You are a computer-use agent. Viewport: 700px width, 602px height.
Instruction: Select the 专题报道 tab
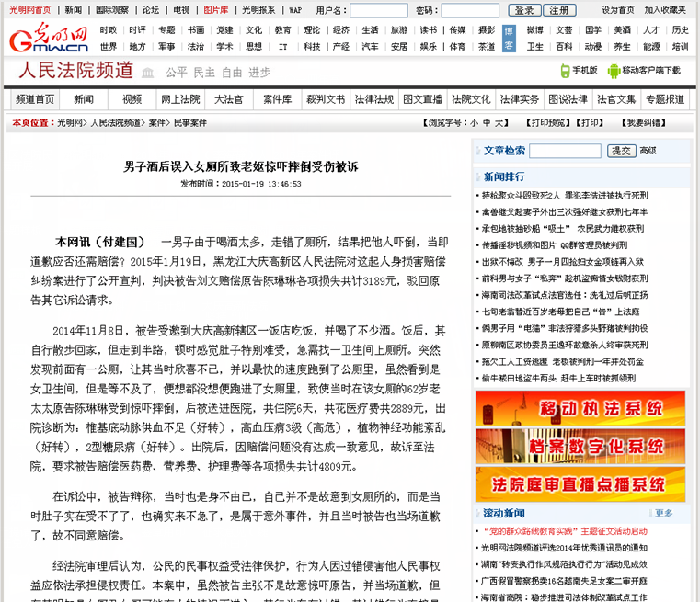[x=665, y=100]
